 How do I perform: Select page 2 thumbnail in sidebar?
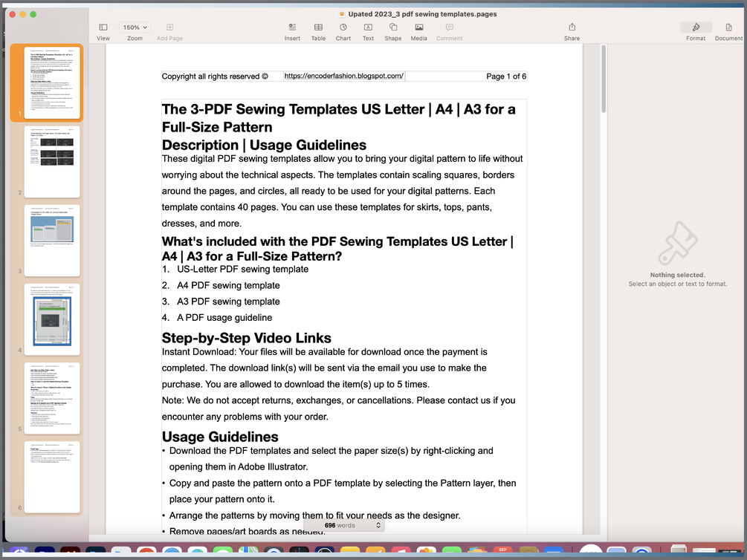[52, 161]
